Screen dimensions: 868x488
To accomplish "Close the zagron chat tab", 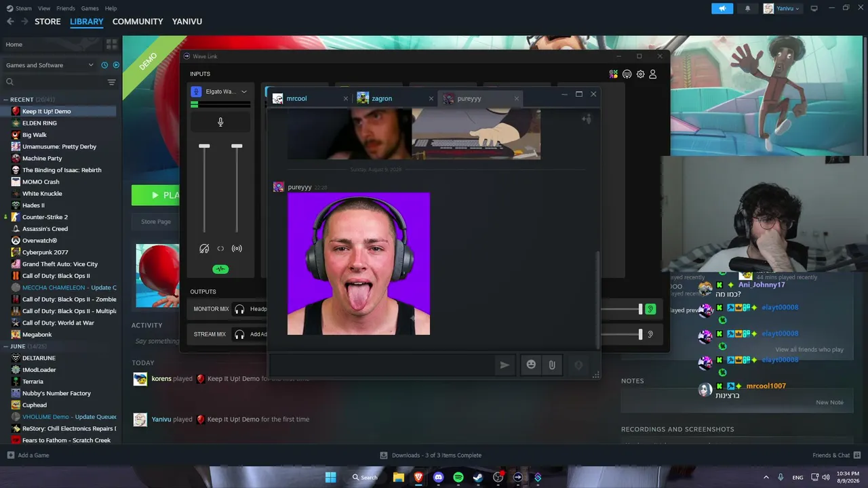I will click(x=431, y=98).
